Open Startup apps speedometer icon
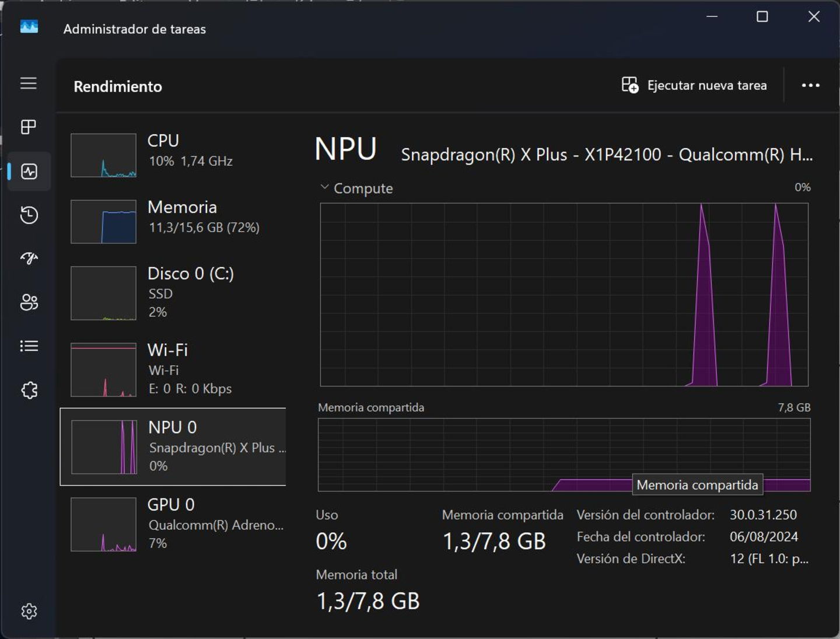Screen dimensions: 840x639 pos(29,258)
